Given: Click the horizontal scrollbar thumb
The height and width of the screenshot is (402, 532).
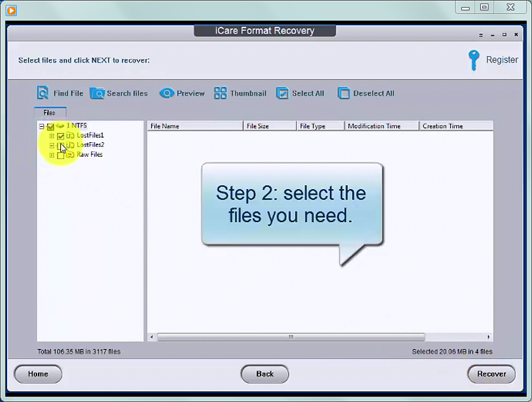Looking at the screenshot, I should coord(291,337).
